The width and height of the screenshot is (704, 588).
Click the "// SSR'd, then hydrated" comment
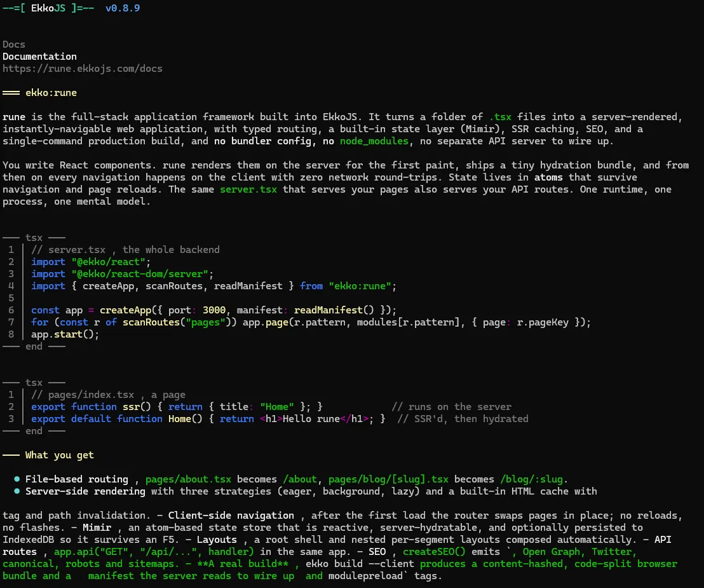[x=463, y=419]
